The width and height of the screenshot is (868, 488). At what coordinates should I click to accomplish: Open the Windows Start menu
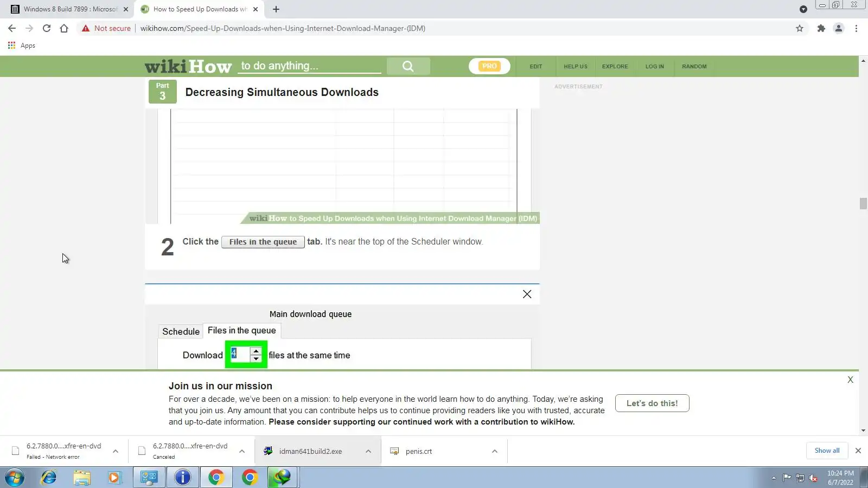(15, 478)
